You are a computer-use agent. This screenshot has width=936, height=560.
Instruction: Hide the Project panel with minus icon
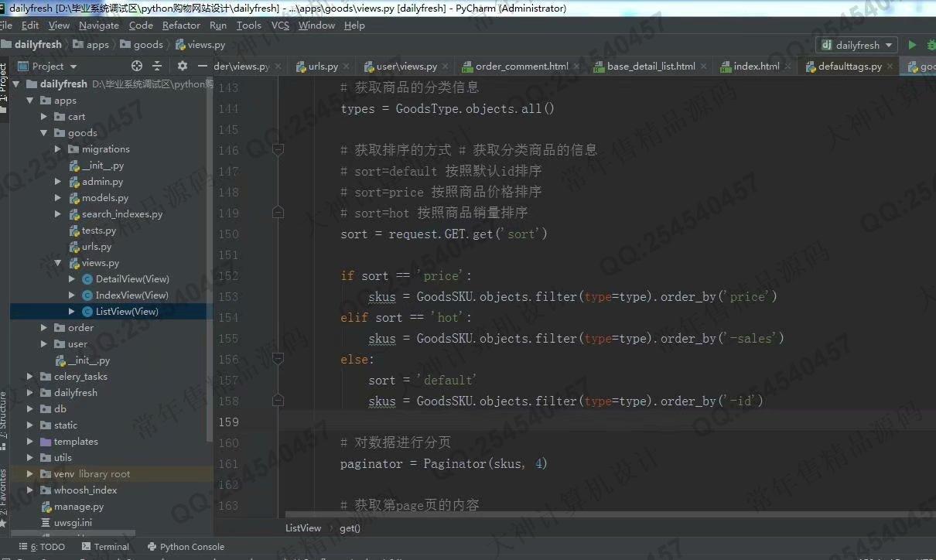coord(203,66)
